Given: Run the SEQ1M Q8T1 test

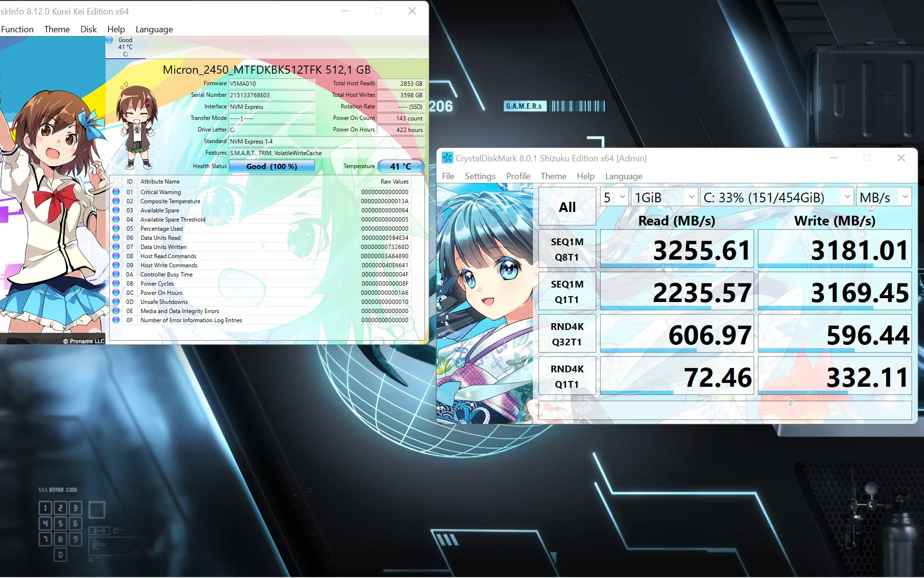Looking at the screenshot, I should pos(567,249).
